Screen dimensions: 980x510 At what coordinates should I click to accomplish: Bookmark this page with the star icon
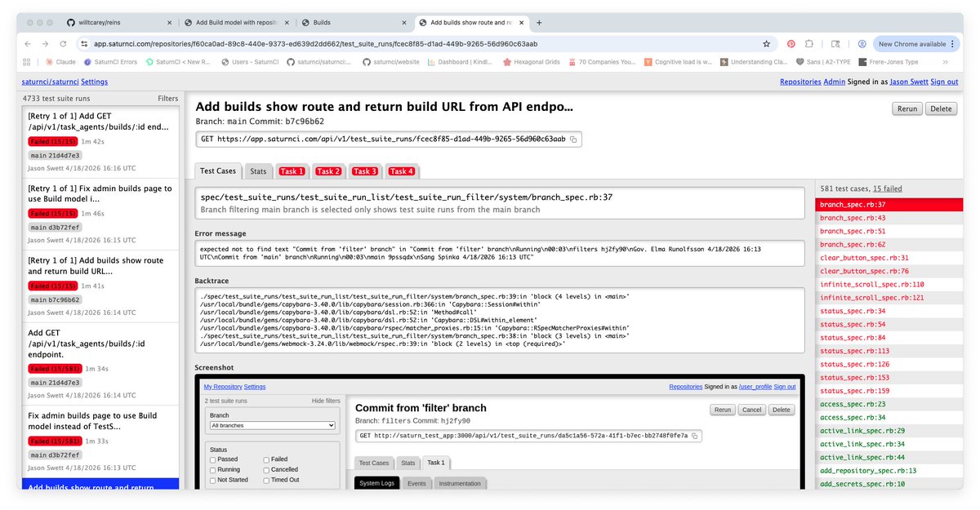click(x=766, y=44)
